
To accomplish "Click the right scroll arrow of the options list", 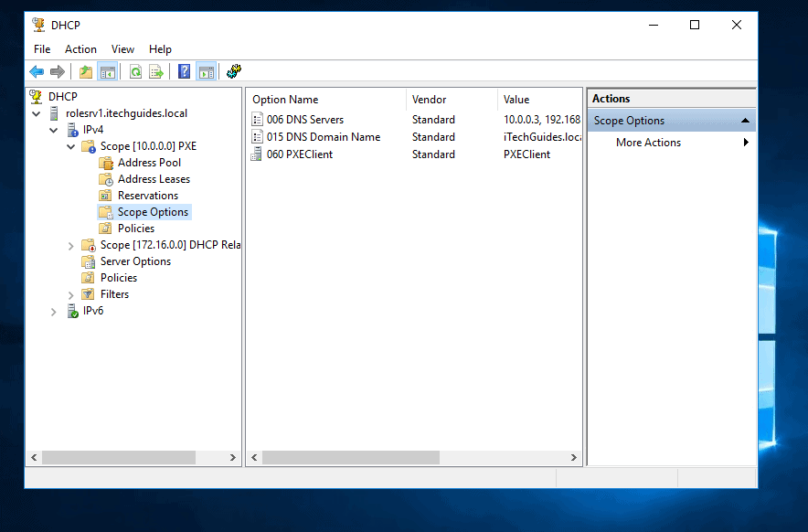I will 574,457.
